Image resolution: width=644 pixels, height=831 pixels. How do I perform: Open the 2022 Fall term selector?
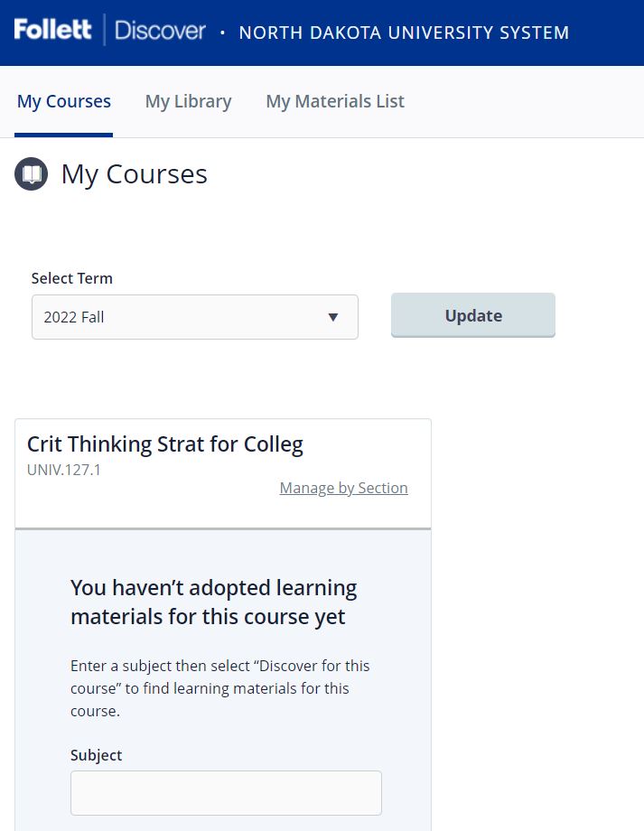point(195,317)
